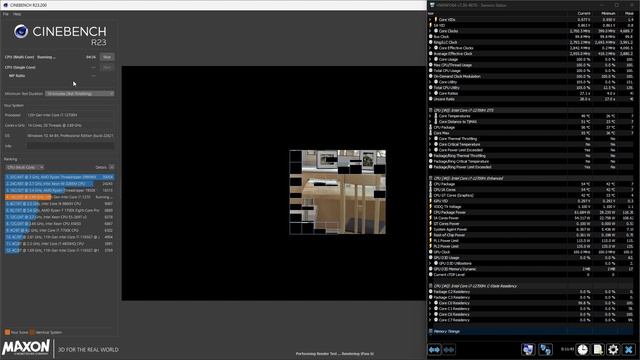Screen dimensions: 640x360
Task: Open the Minimum Test Duration dropdown
Action: 80,93
